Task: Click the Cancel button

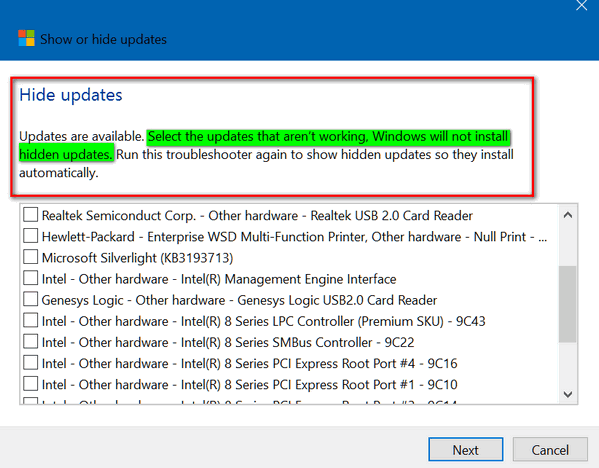Action: 550,450
